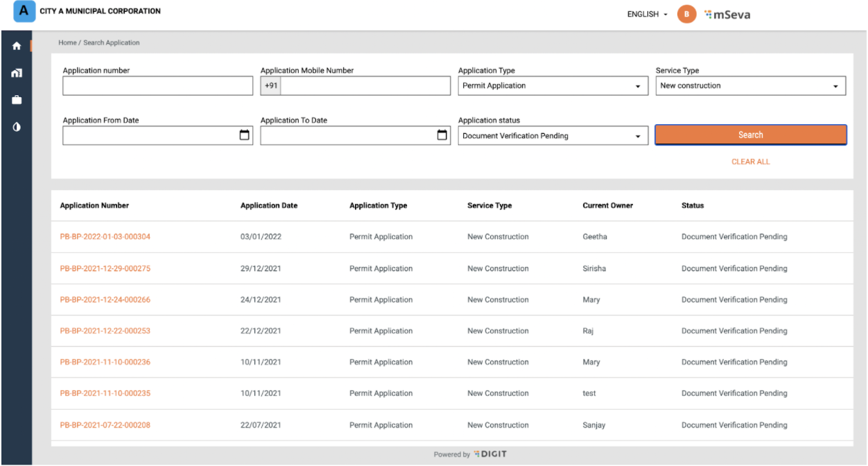Screen dimensions: 868x466
Task: Open application PB-BP-2021-12-22-000253
Action: (x=105, y=331)
